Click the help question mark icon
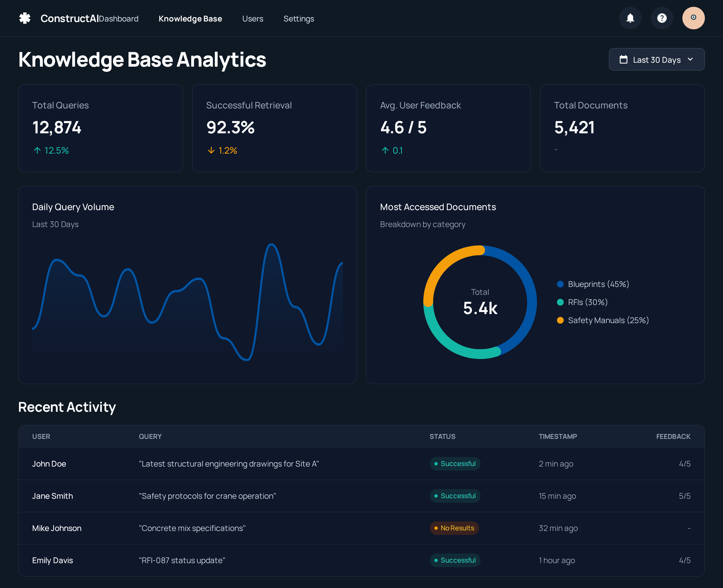 [x=662, y=18]
